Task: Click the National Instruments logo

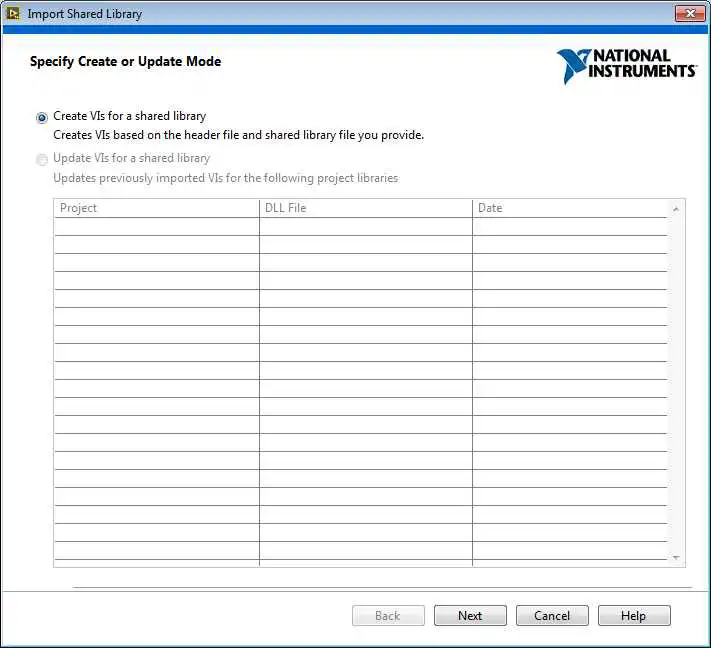Action: tap(627, 66)
